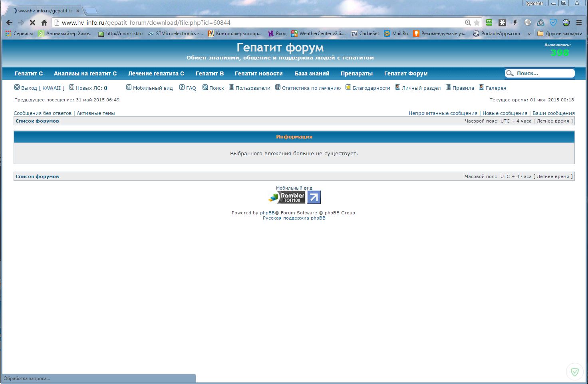Open the green RoboForm extension icon
588x384 pixels.
coord(489,23)
